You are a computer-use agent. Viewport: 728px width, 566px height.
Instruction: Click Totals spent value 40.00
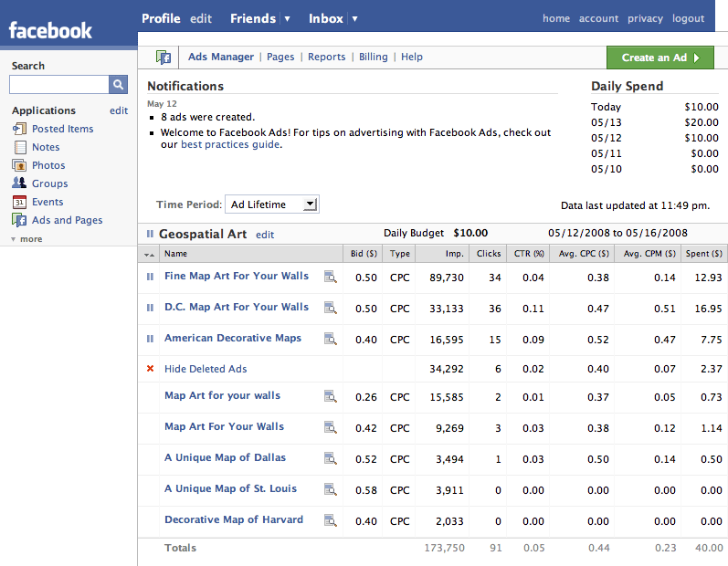[709, 548]
